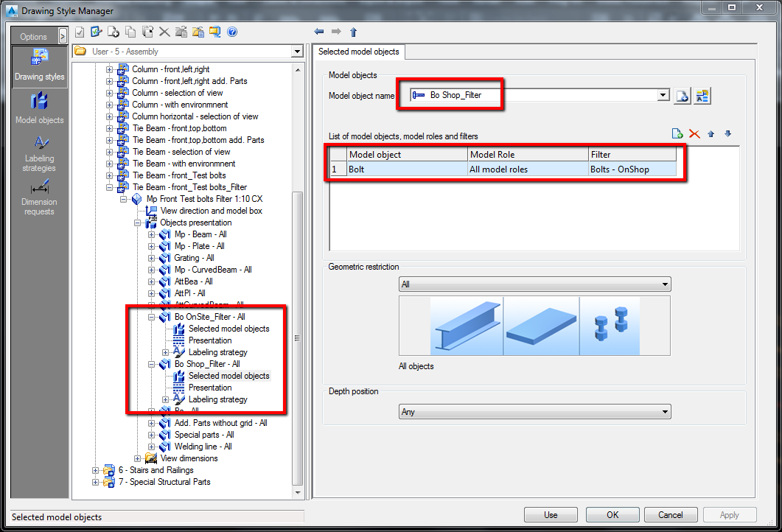Screen dimensions: 782x532
Task: Expand the Tie Beam - with environment node
Action: click(109, 163)
